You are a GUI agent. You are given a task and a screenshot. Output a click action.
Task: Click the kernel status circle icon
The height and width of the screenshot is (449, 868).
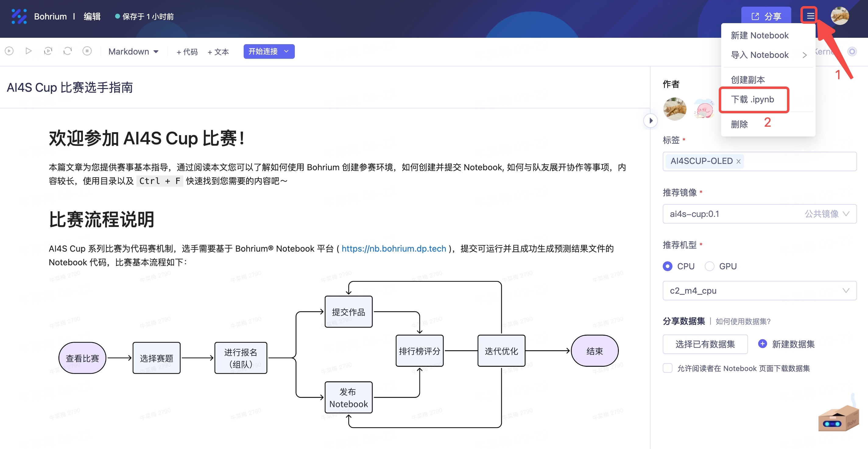click(x=852, y=51)
